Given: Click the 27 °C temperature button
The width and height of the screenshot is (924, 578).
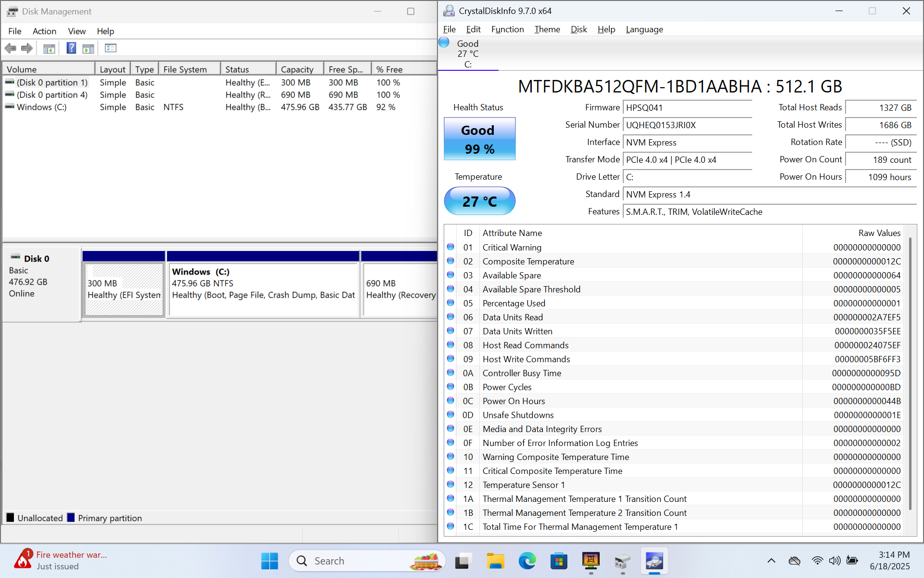Looking at the screenshot, I should pyautogui.click(x=479, y=201).
